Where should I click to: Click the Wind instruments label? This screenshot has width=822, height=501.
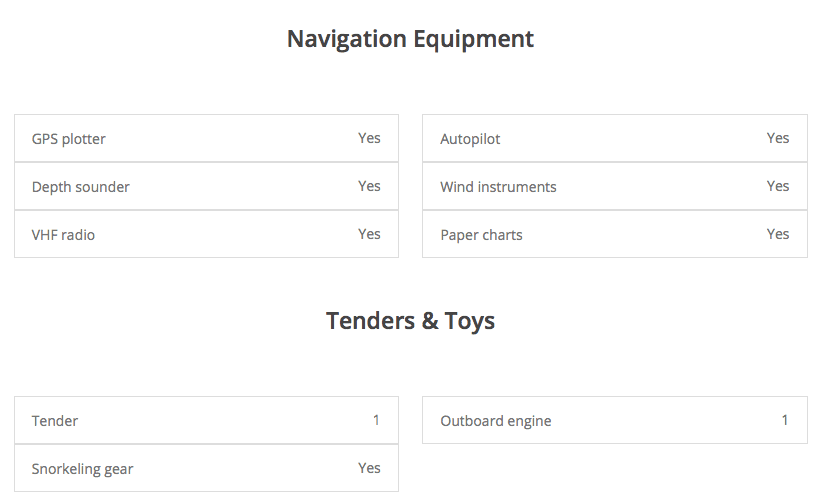tap(498, 187)
